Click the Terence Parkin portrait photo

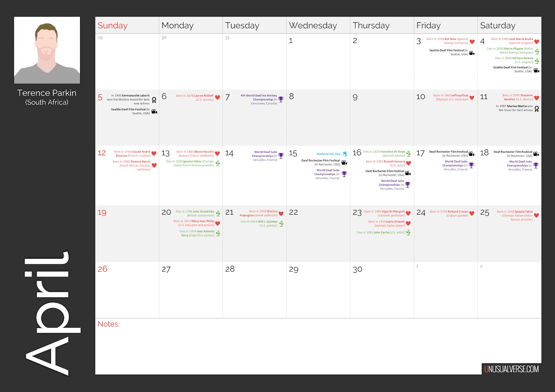tap(47, 50)
